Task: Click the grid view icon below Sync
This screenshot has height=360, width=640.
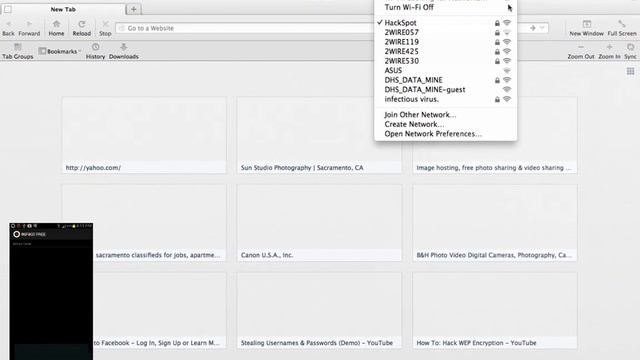Action: 631,71
